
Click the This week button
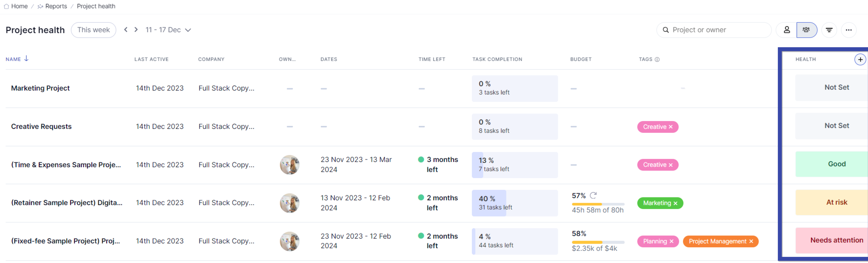93,30
